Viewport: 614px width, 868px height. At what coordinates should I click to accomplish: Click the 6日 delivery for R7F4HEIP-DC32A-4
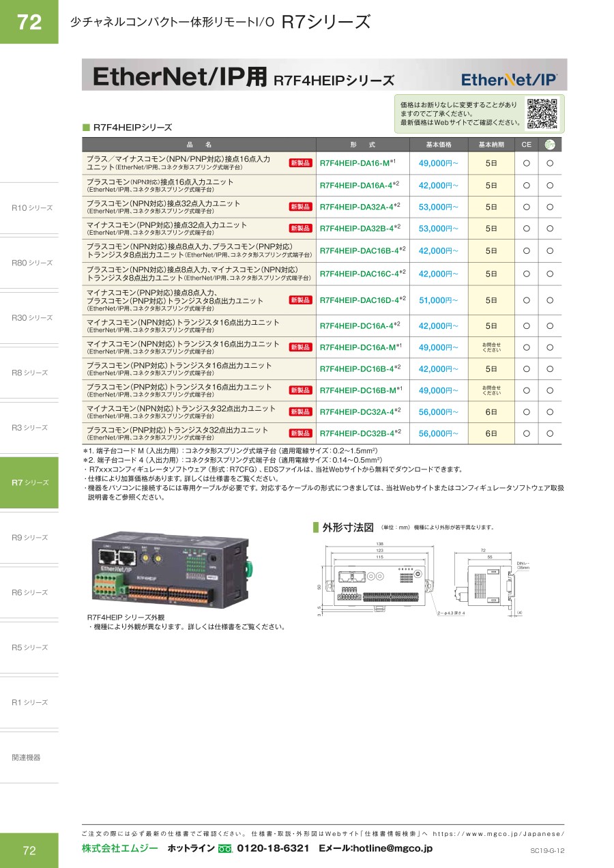[491, 412]
